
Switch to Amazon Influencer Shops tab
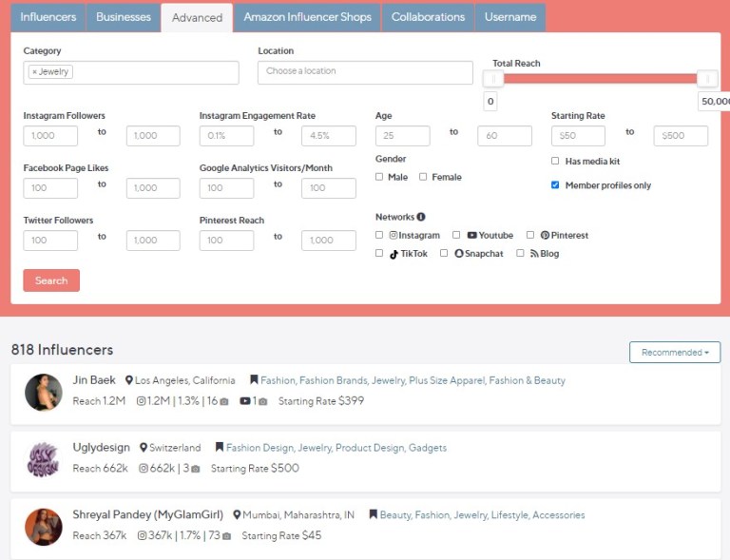[x=307, y=18]
